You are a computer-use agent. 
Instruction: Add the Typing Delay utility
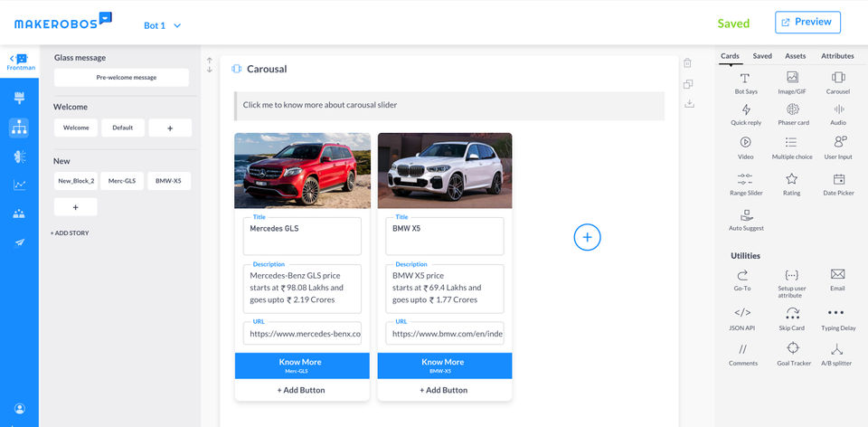[837, 319]
